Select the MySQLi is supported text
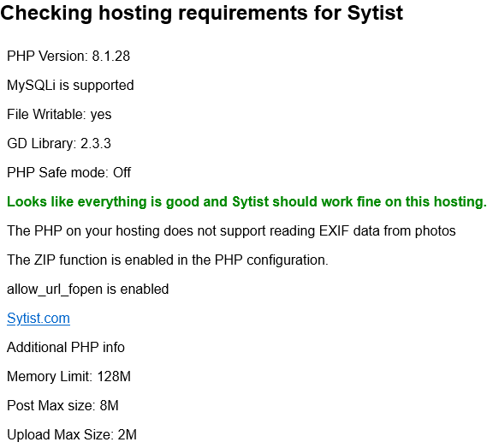 pos(70,86)
